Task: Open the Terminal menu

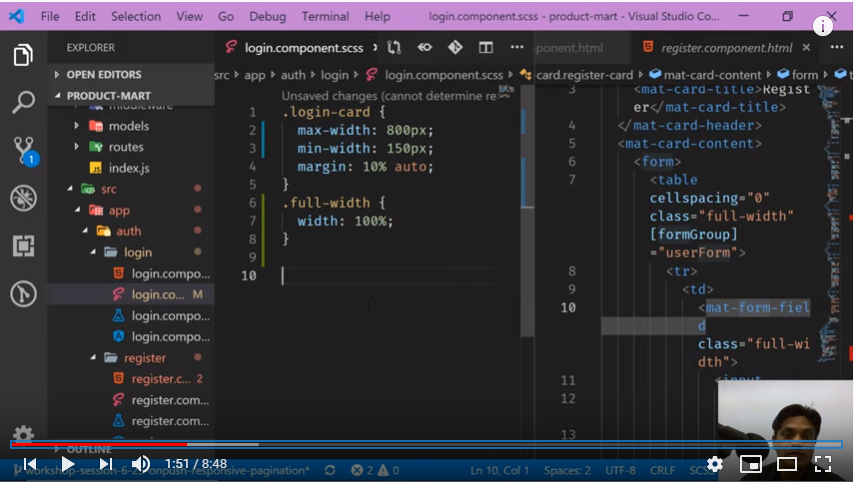Action: click(x=325, y=17)
